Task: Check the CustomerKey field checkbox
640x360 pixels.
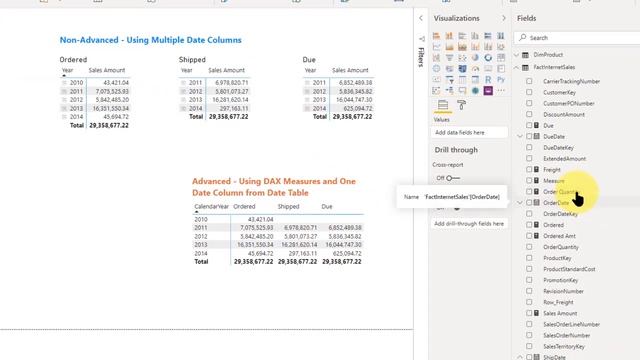Action: [x=529, y=92]
